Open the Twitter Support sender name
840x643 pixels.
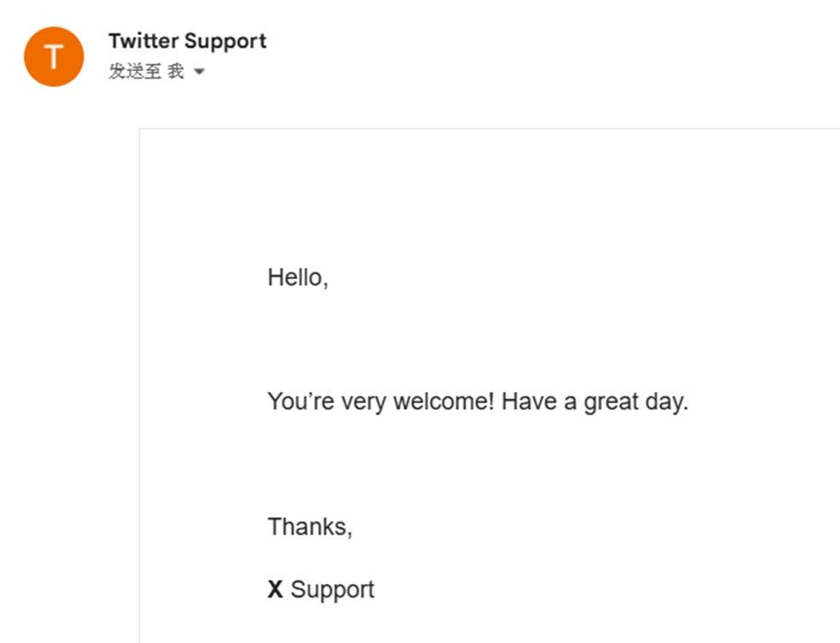pyautogui.click(x=188, y=41)
